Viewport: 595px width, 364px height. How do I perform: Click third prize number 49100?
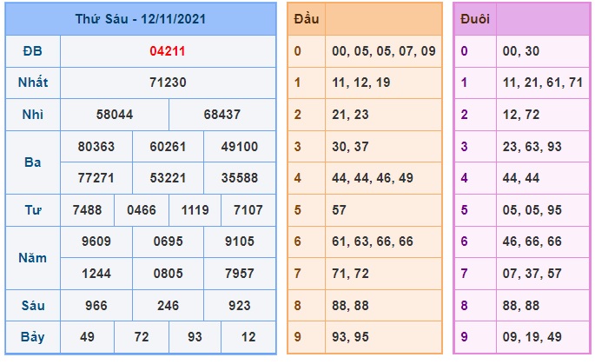tap(240, 147)
